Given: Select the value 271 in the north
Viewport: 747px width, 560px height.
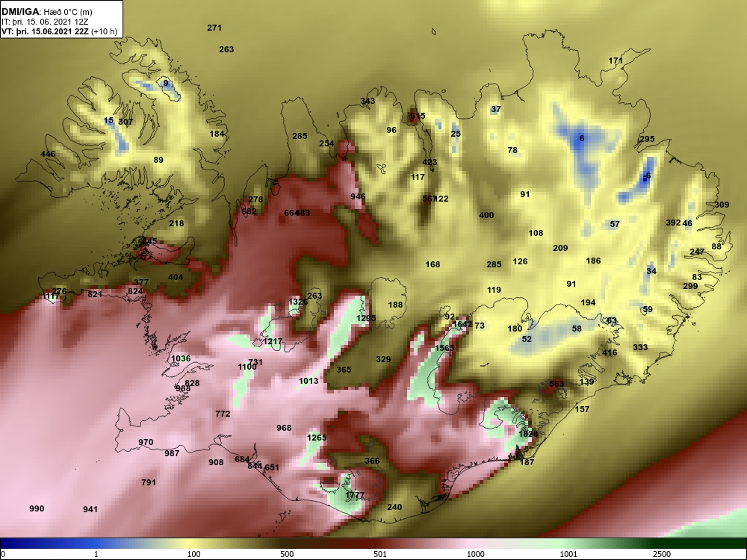Looking at the screenshot, I should point(214,28).
